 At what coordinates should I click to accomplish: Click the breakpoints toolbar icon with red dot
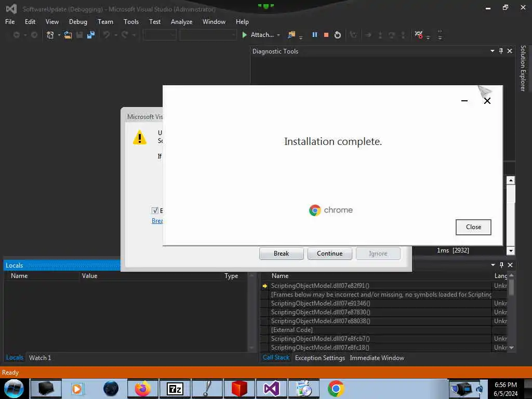pyautogui.click(x=419, y=35)
